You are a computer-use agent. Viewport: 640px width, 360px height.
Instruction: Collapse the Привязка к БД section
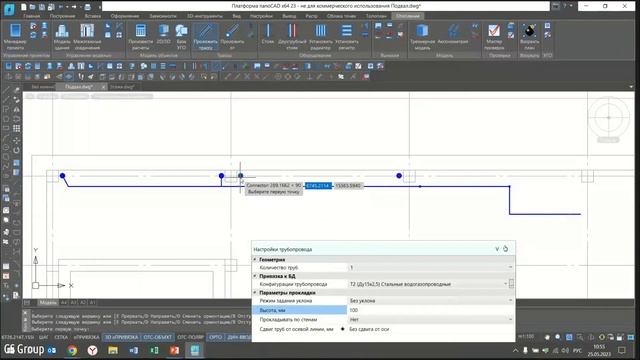(255, 276)
